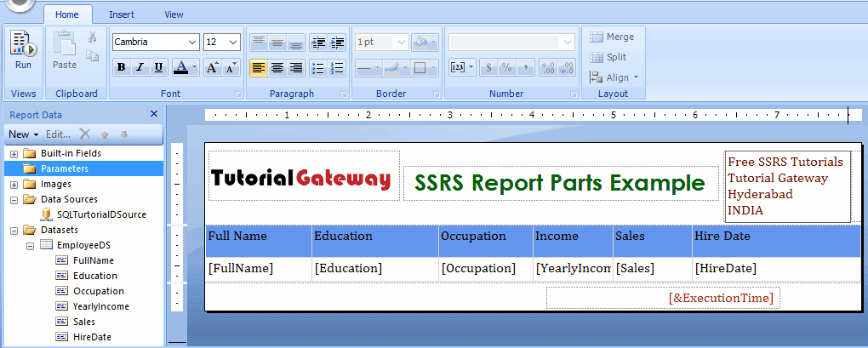Decrease decimal places
The height and width of the screenshot is (348, 868).
[x=567, y=68]
